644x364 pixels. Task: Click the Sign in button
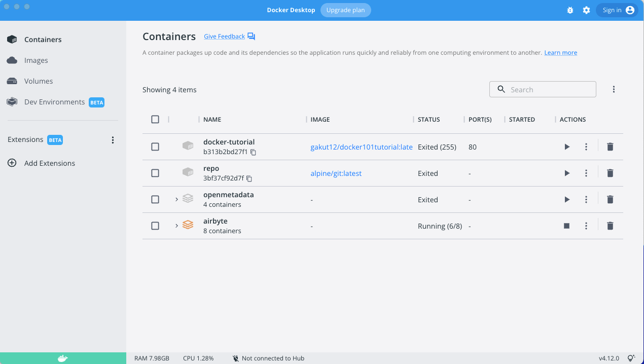pos(617,10)
